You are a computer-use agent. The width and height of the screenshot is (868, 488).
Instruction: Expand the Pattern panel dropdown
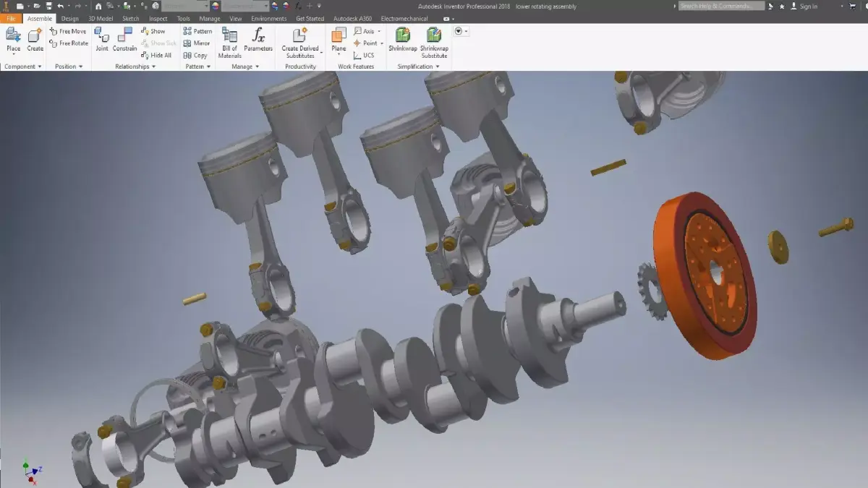coord(197,67)
